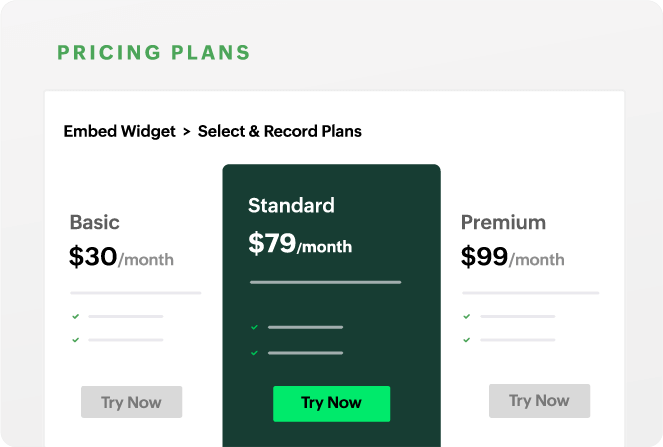This screenshot has width=663, height=447.
Task: Click the second checkmark in Standard plan
Action: click(x=255, y=352)
